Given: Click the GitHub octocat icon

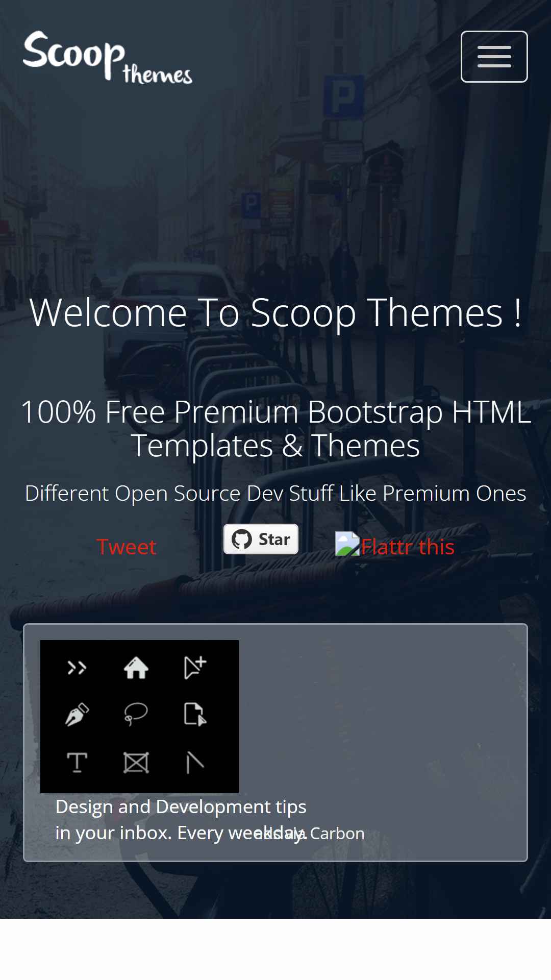Looking at the screenshot, I should (241, 539).
